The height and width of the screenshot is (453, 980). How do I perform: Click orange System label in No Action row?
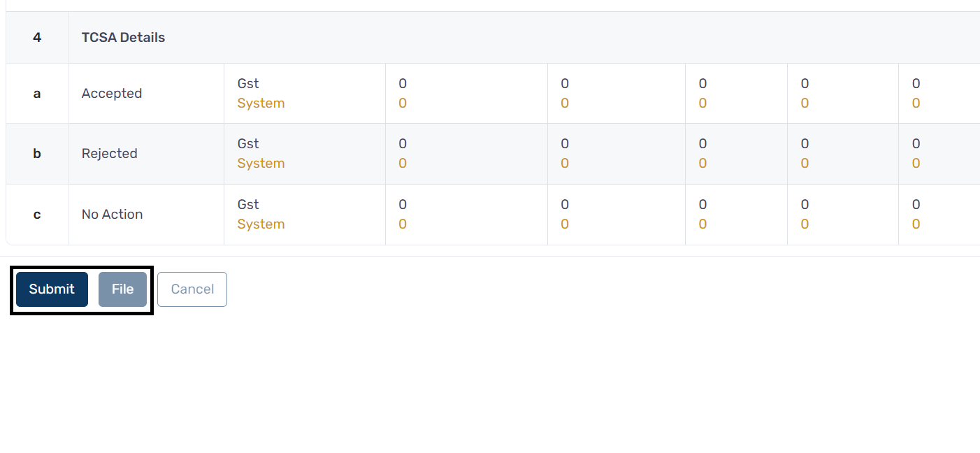coord(261,224)
